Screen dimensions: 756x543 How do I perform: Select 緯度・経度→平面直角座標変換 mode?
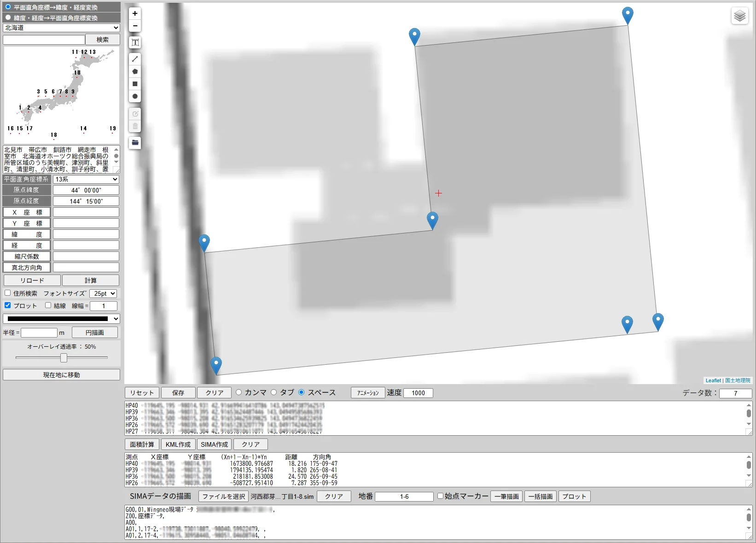point(8,18)
